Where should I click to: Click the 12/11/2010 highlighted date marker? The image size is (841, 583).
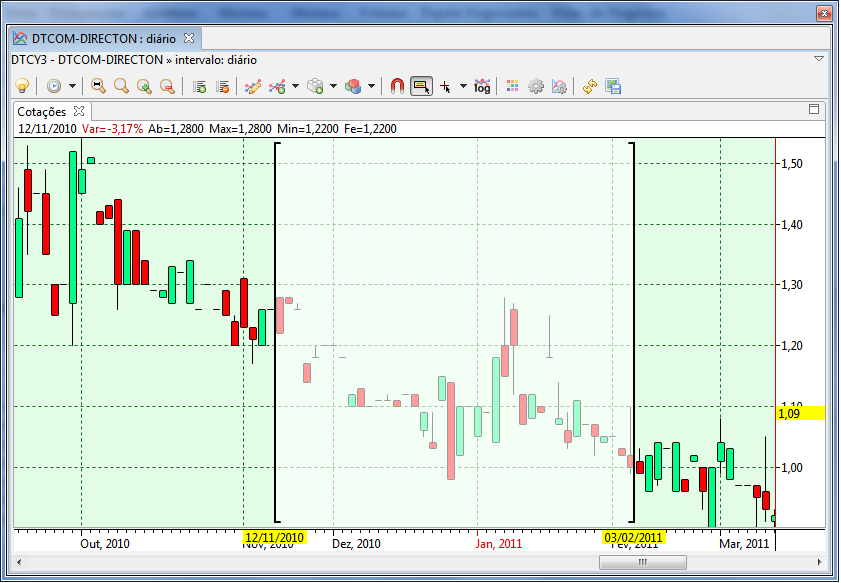click(275, 537)
